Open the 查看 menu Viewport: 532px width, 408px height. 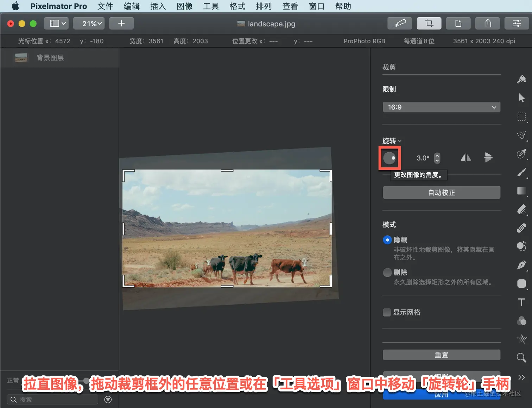(290, 6)
